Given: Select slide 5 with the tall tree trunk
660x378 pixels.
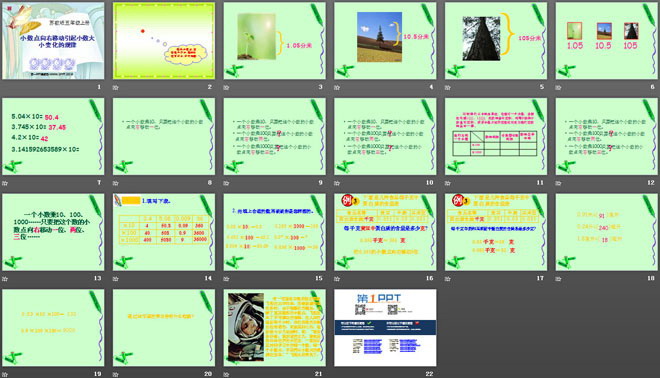Looking at the screenshot, I should (x=496, y=40).
